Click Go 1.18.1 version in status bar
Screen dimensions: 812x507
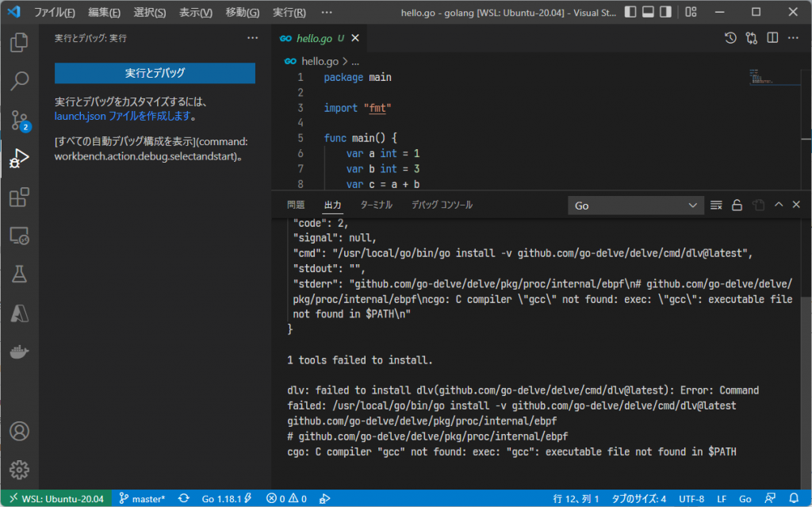point(226,499)
